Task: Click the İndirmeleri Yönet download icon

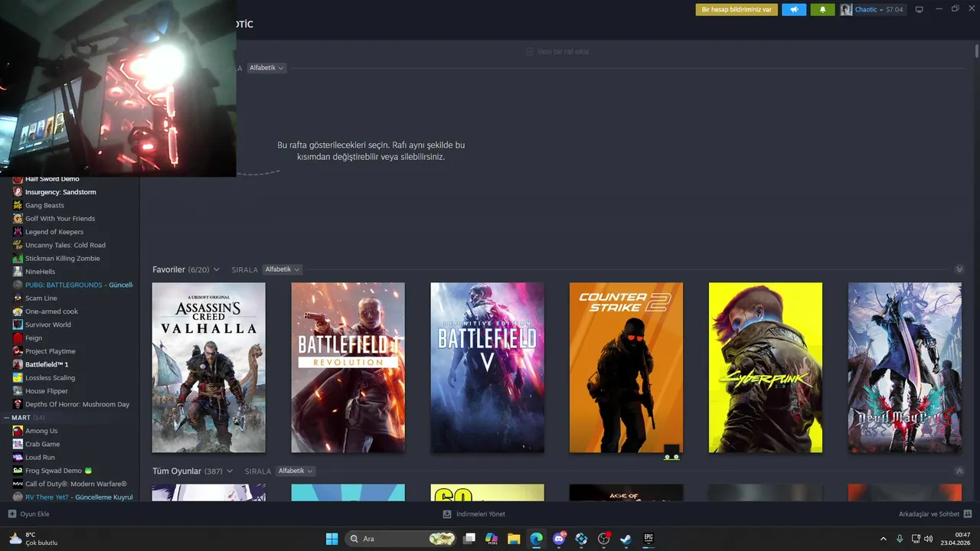Action: 447,514
